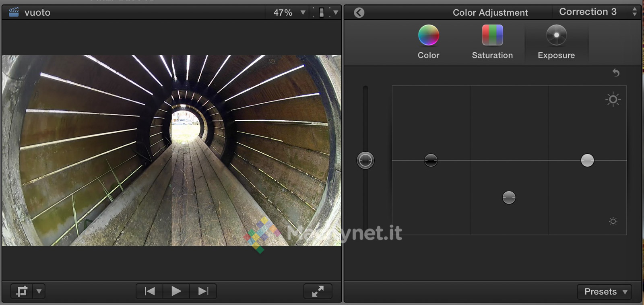Click the clapperboard icon beside vuoto
This screenshot has height=305, width=644.
pos(14,12)
